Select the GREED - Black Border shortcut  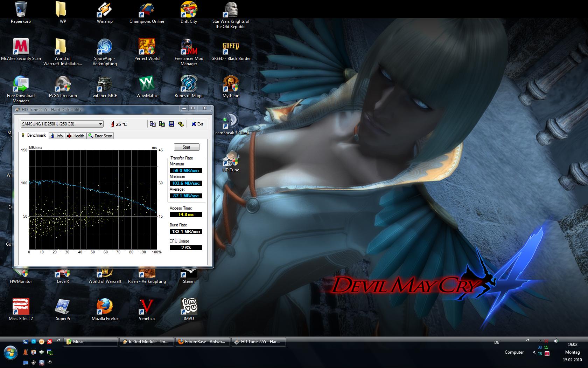[231, 50]
